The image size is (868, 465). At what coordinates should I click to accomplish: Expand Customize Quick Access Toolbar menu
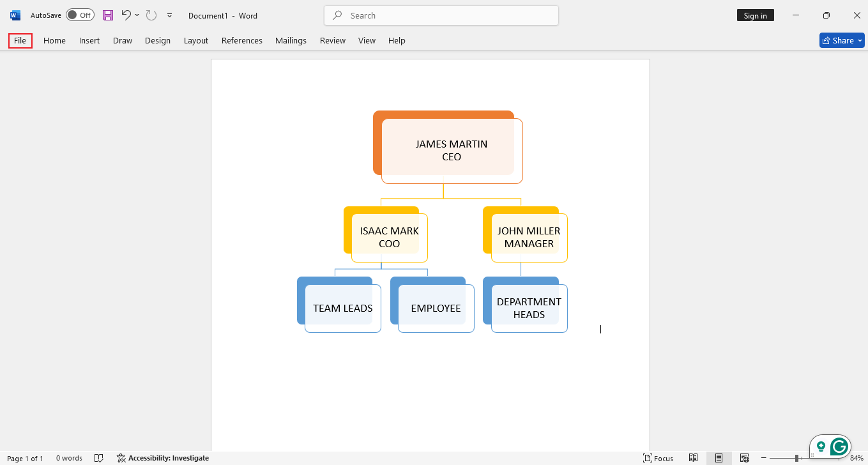click(x=169, y=15)
